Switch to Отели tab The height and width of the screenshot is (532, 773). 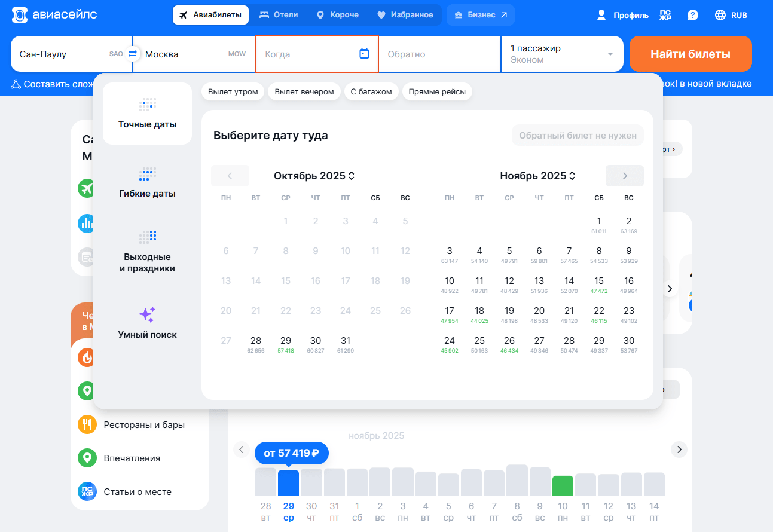click(x=279, y=15)
